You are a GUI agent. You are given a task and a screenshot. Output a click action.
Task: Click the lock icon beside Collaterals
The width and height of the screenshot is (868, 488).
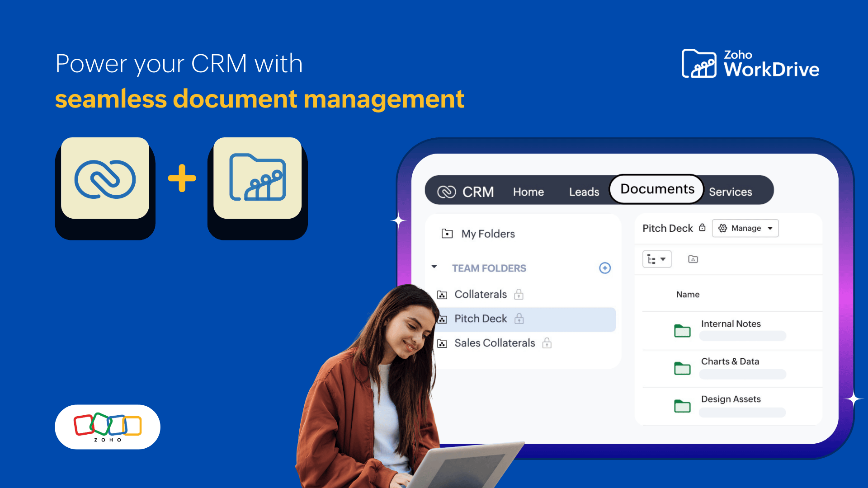[519, 294]
